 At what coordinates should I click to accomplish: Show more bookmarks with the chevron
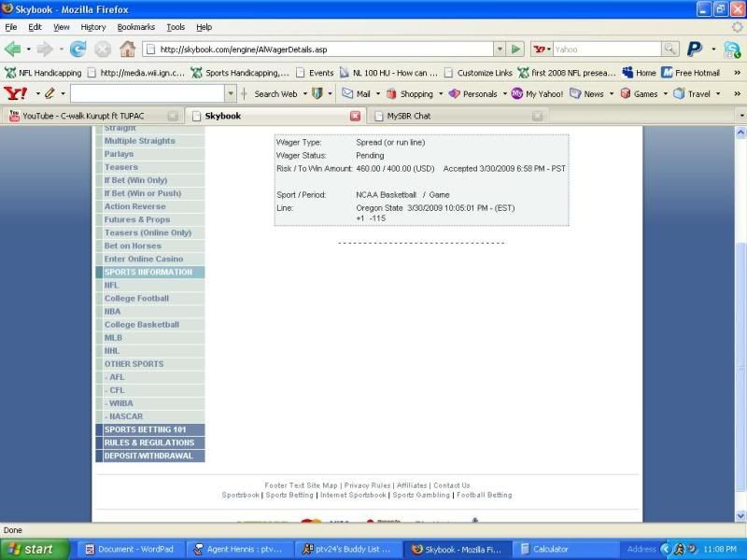tap(737, 73)
